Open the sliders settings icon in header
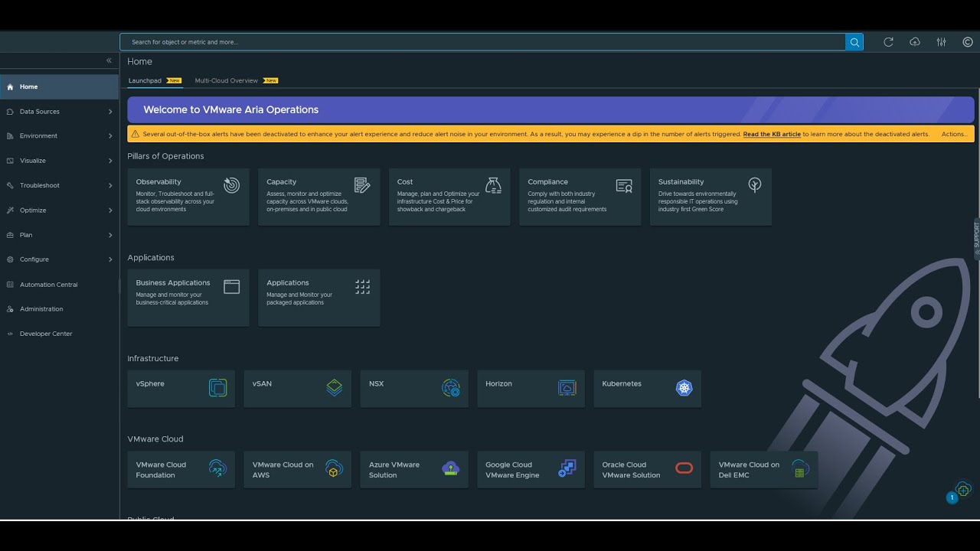 941,42
